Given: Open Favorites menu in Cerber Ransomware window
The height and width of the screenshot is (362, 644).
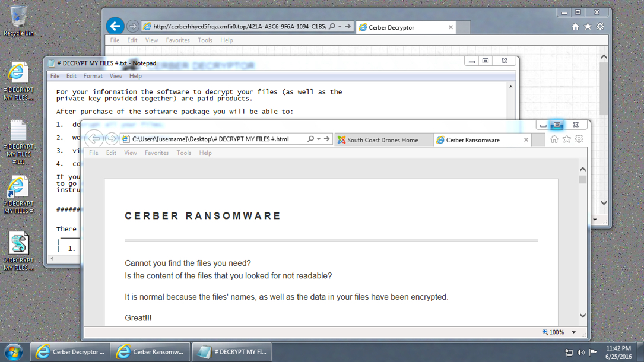Looking at the screenshot, I should [157, 153].
